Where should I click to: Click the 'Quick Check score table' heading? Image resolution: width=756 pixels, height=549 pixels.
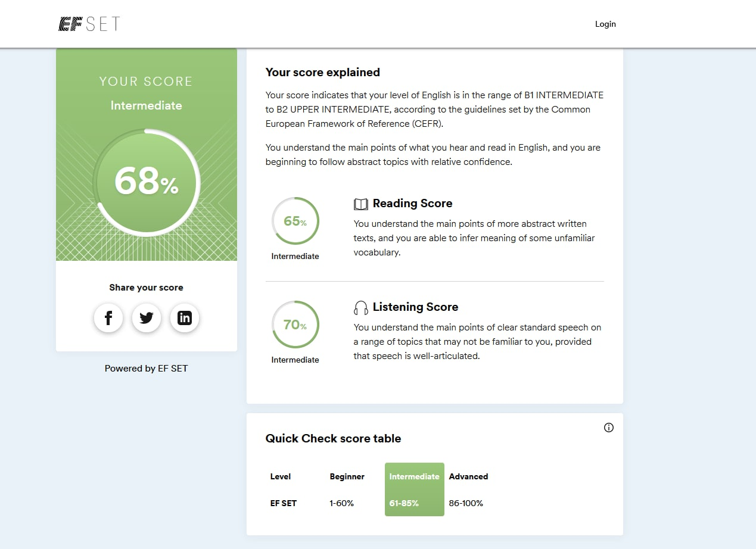(333, 439)
